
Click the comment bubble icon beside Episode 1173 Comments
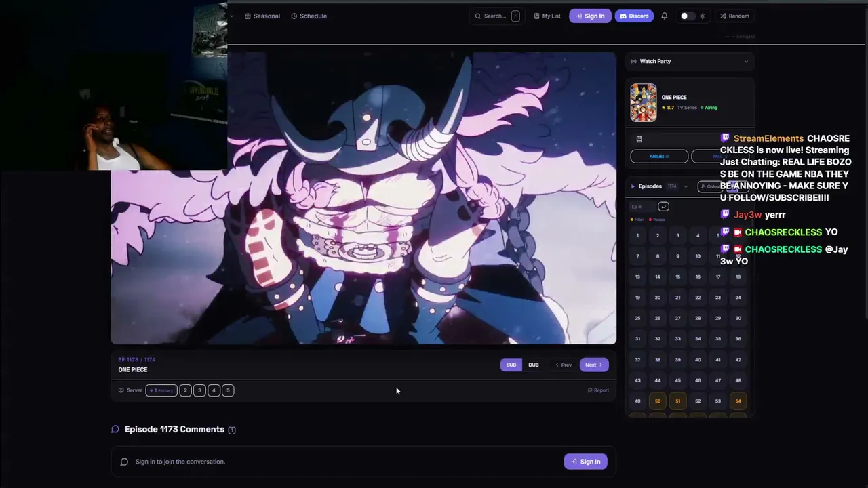(115, 429)
